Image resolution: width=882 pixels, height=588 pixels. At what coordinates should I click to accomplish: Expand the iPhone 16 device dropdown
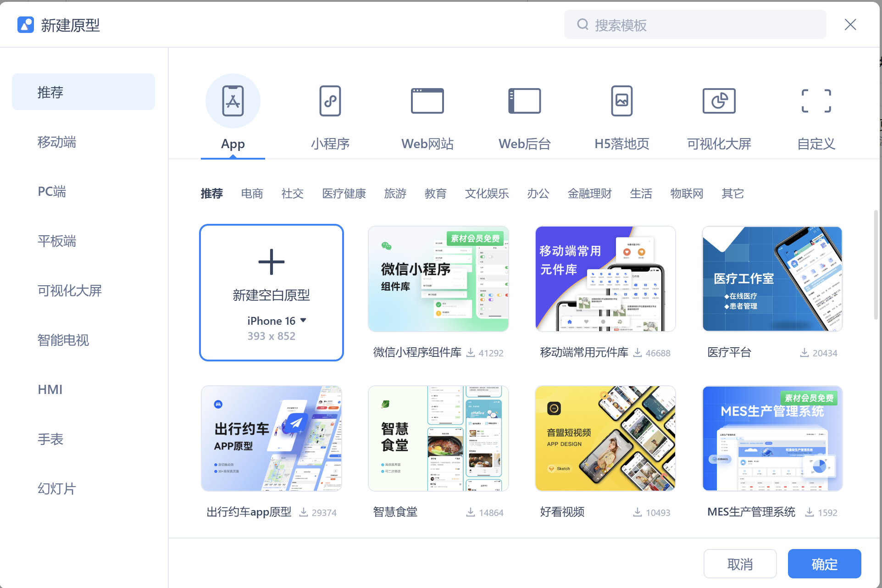(x=303, y=321)
